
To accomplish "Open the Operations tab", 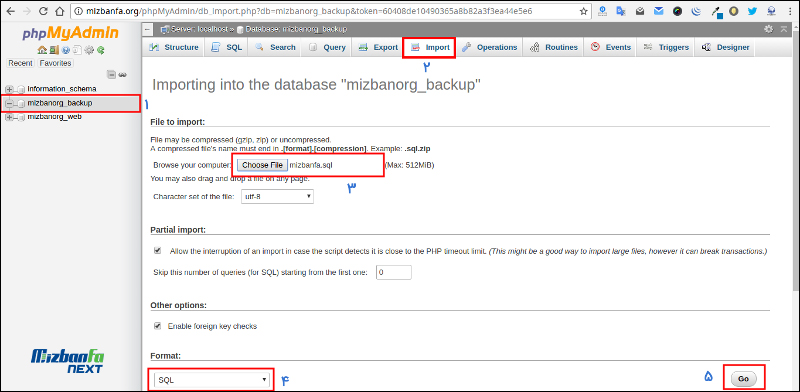I will (x=489, y=47).
